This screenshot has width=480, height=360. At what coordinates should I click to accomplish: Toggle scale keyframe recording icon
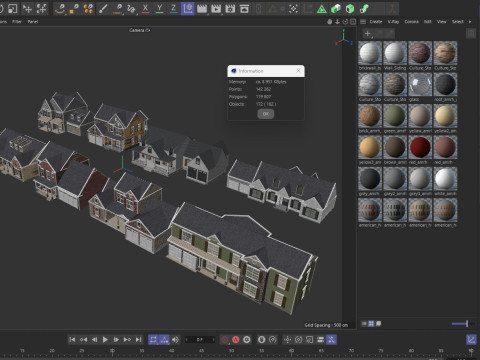pyautogui.click(x=309, y=340)
